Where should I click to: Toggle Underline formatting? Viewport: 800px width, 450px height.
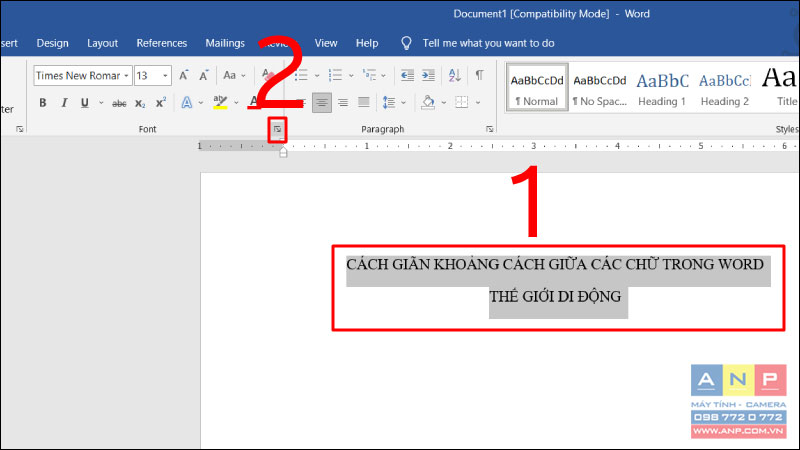(85, 103)
